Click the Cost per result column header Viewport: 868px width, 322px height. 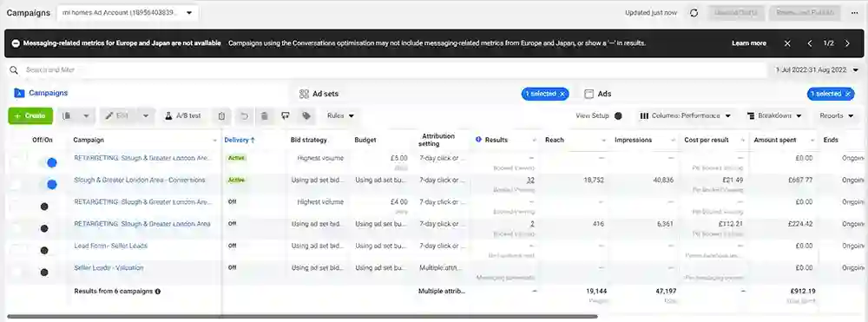[707, 140]
